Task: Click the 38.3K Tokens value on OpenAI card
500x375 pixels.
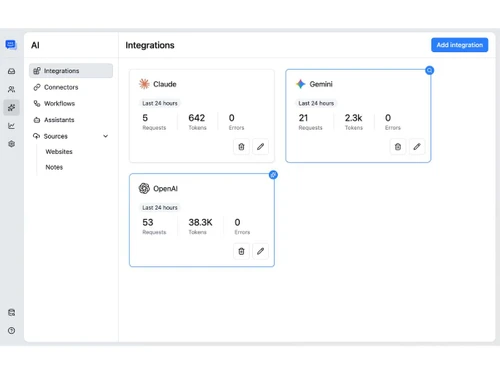Action: tap(200, 222)
